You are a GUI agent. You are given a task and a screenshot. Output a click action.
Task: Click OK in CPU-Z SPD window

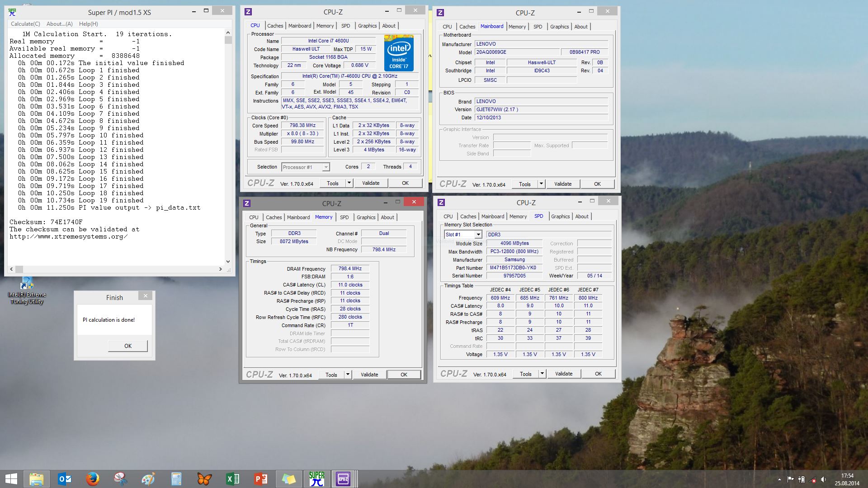click(x=598, y=374)
